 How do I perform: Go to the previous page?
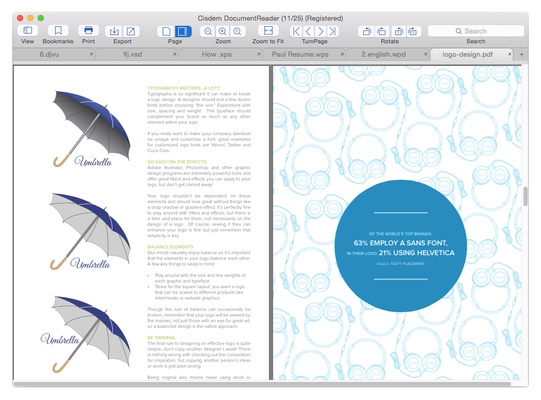(308, 31)
